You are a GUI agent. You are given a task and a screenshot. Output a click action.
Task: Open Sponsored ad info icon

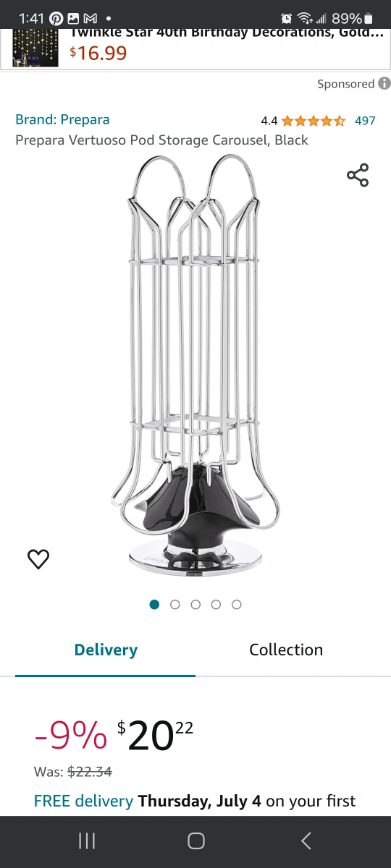pyautogui.click(x=384, y=83)
